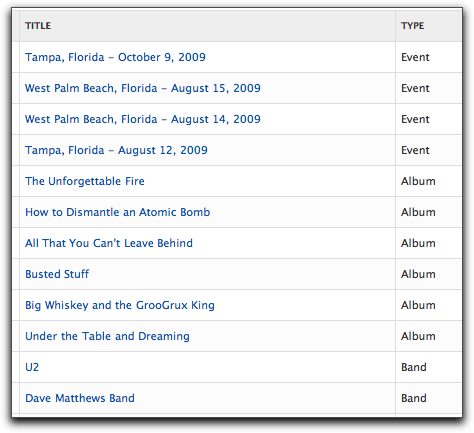This screenshot has height=433, width=474.
Task: Open The Unforgettable Fire album
Action: [85, 181]
